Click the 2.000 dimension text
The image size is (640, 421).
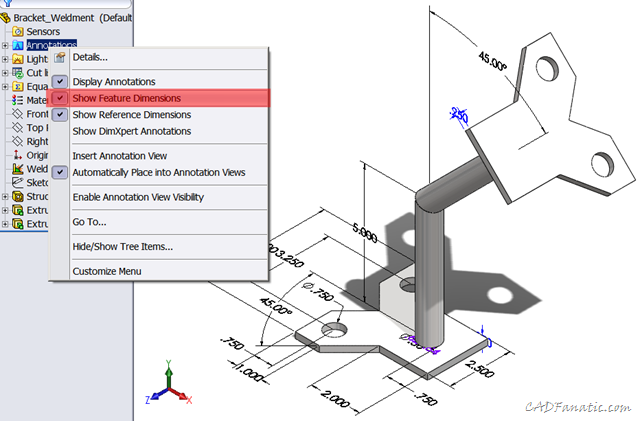[x=335, y=399]
